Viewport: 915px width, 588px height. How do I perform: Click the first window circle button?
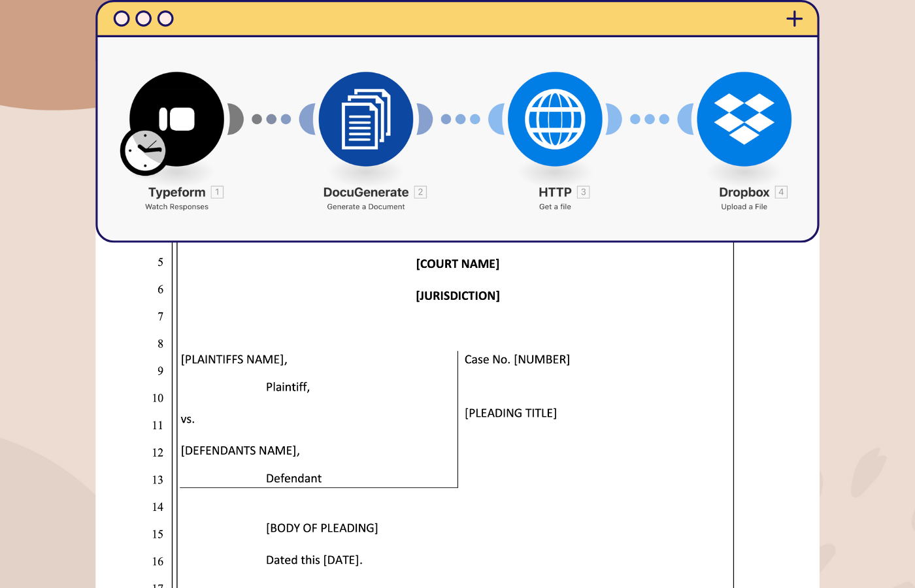pos(122,18)
